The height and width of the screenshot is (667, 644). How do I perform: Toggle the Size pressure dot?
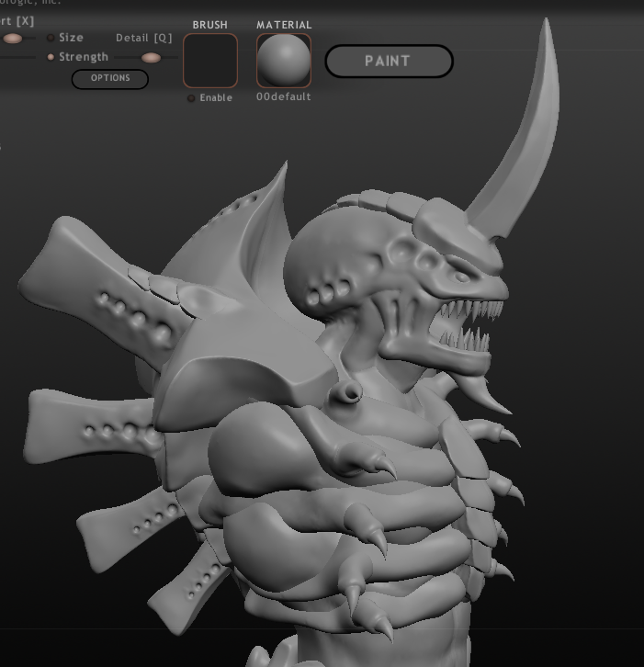pyautogui.click(x=50, y=38)
